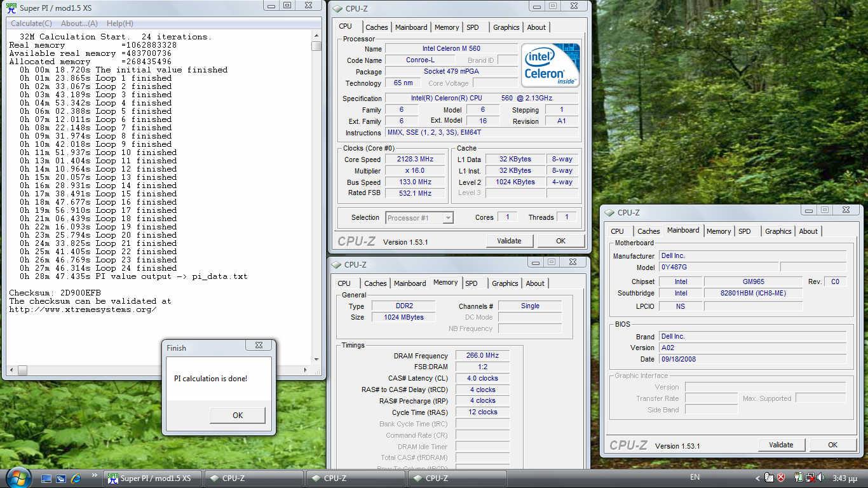Viewport: 868px width, 488px height.
Task: Click the '0Y487G' motherboard model value
Action: [719, 268]
